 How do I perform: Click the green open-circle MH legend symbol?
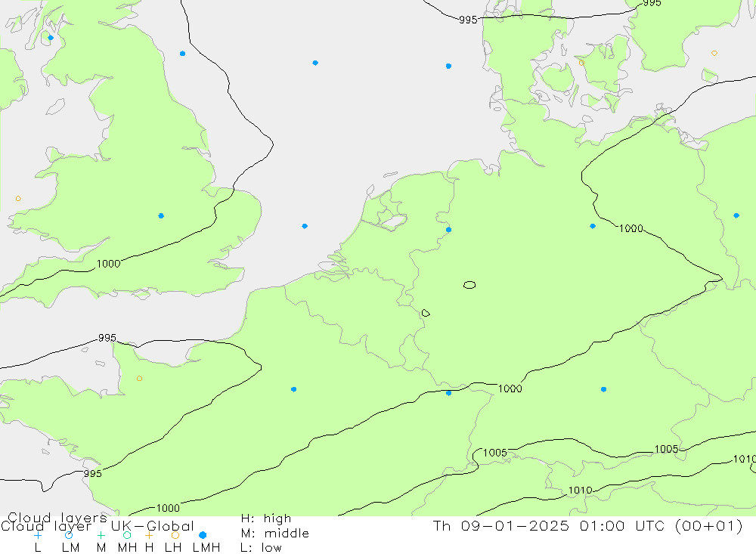[x=127, y=535]
